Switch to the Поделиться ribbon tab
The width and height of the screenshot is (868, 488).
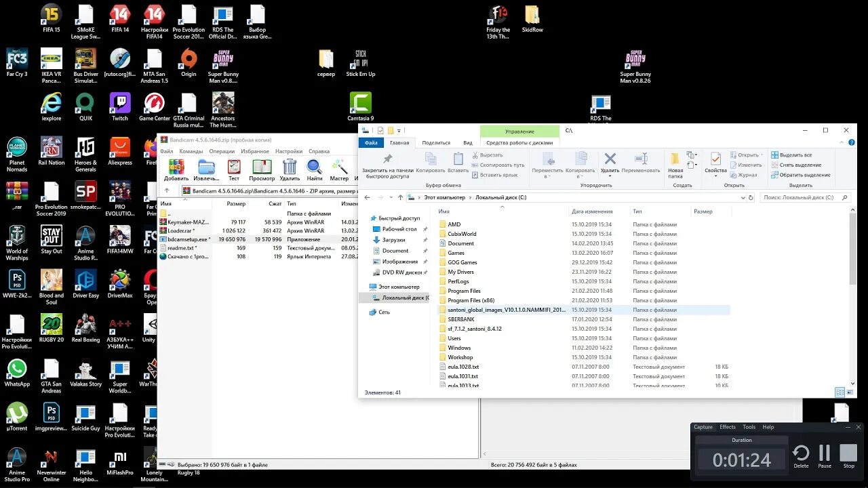point(436,143)
